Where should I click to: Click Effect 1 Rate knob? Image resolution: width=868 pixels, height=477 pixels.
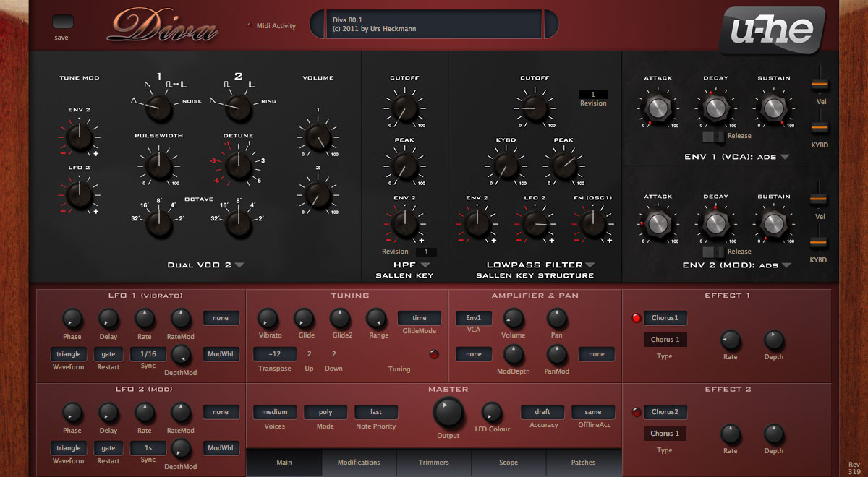tap(731, 340)
